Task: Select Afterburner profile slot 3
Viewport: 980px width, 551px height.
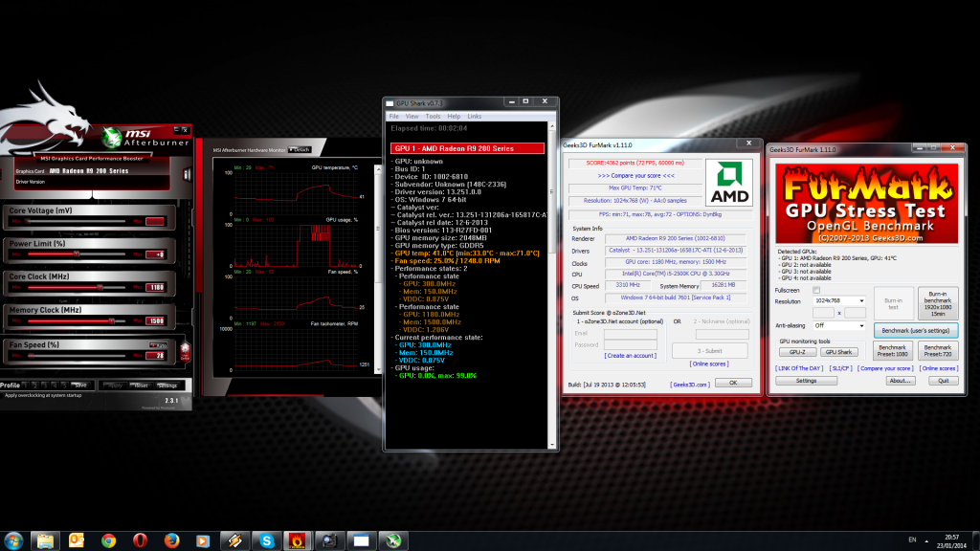Action: pyautogui.click(x=44, y=386)
